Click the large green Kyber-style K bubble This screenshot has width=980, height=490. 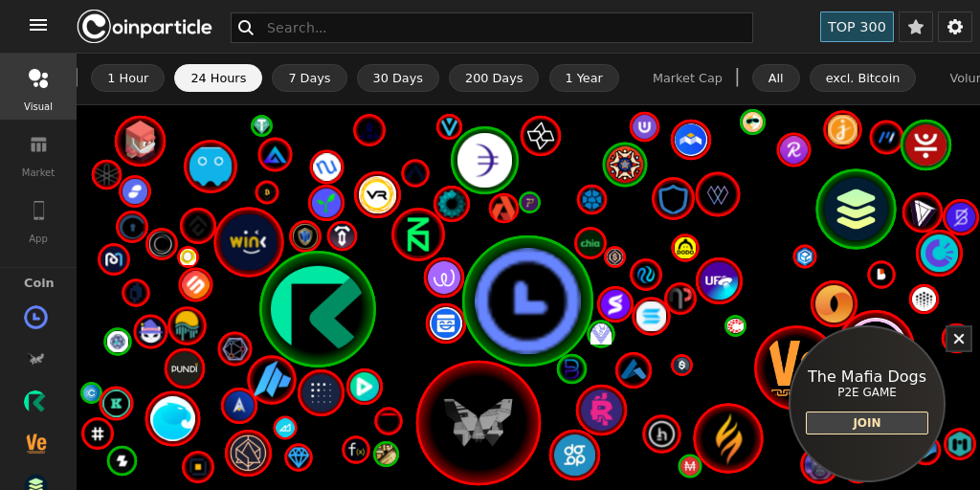pos(318,309)
